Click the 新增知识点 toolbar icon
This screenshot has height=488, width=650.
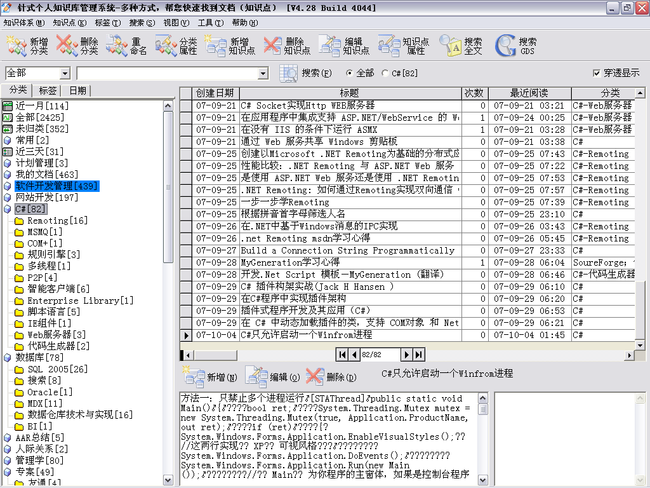tap(230, 46)
